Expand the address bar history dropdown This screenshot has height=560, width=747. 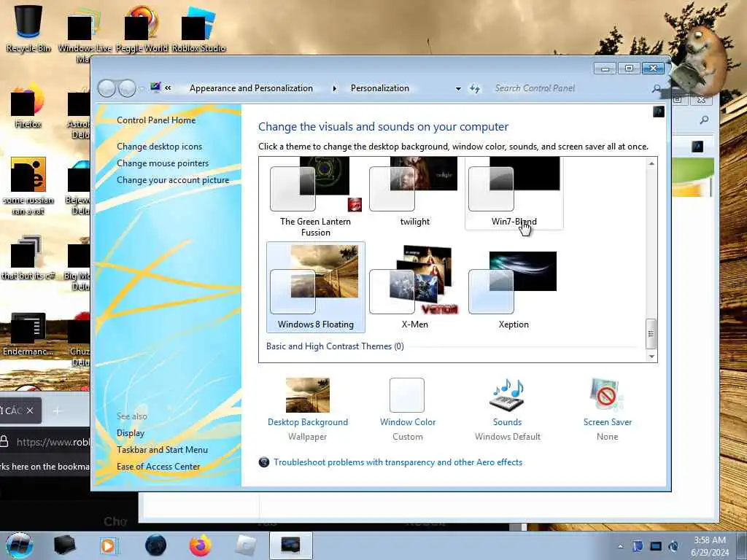[458, 88]
